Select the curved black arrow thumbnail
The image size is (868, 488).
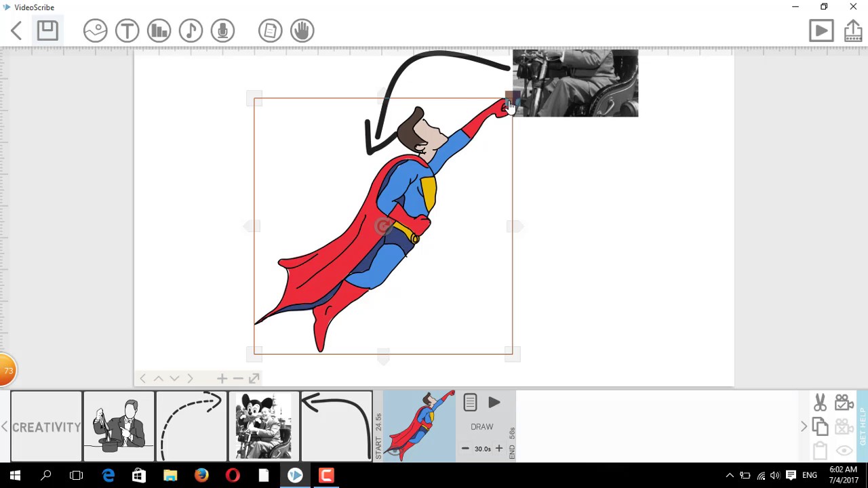(336, 426)
